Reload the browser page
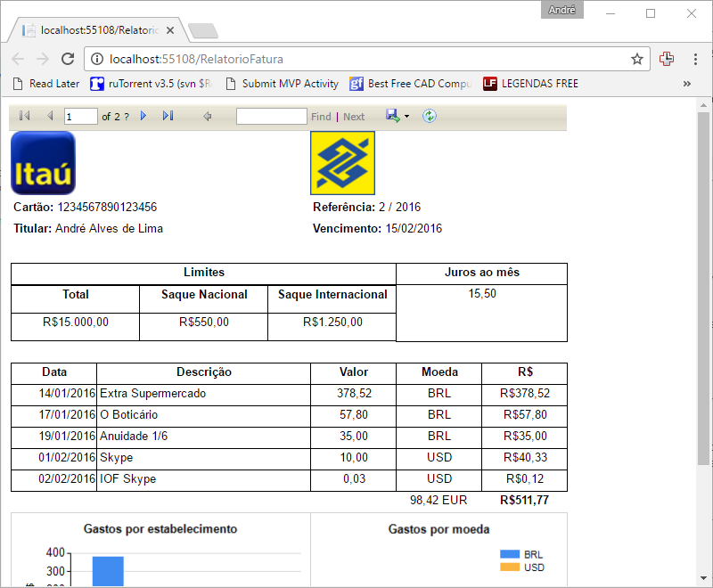The width and height of the screenshot is (713, 588). (x=67, y=59)
